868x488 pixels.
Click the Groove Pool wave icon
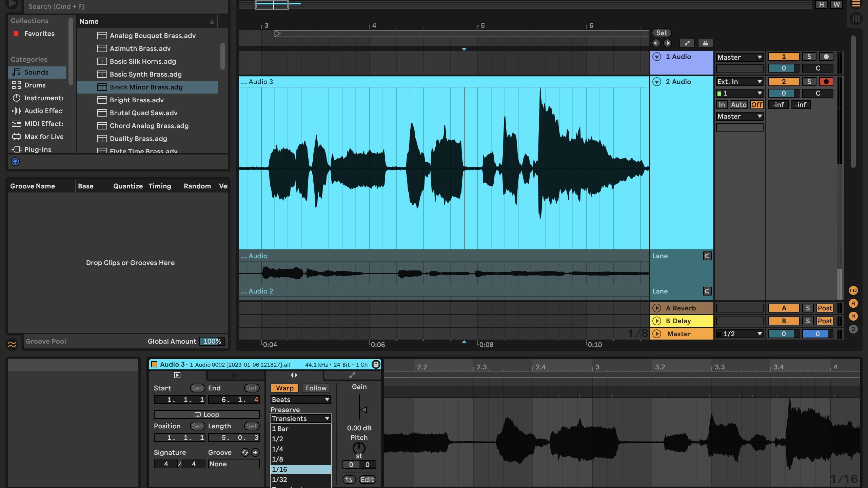click(12, 345)
